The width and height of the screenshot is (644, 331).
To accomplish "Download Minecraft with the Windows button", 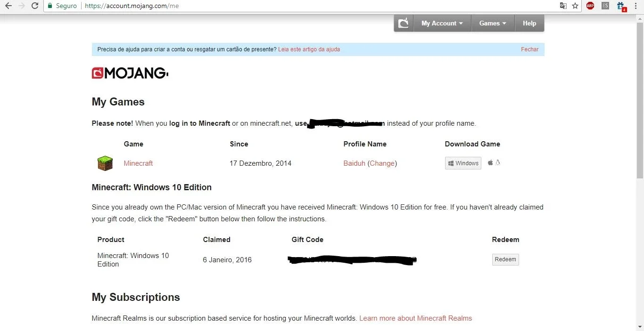I will [463, 163].
